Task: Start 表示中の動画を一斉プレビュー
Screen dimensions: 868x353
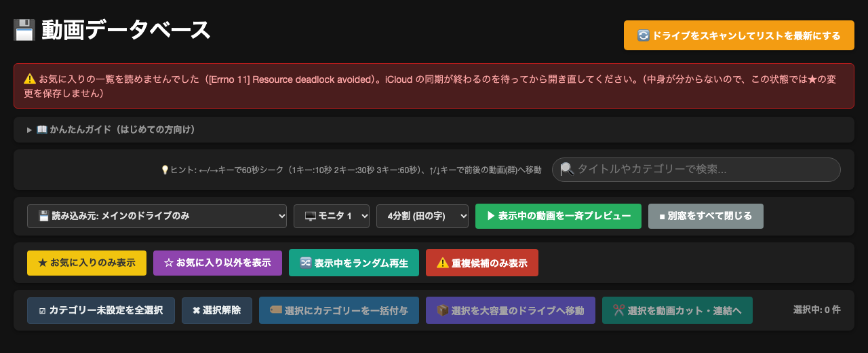Action: (x=559, y=216)
